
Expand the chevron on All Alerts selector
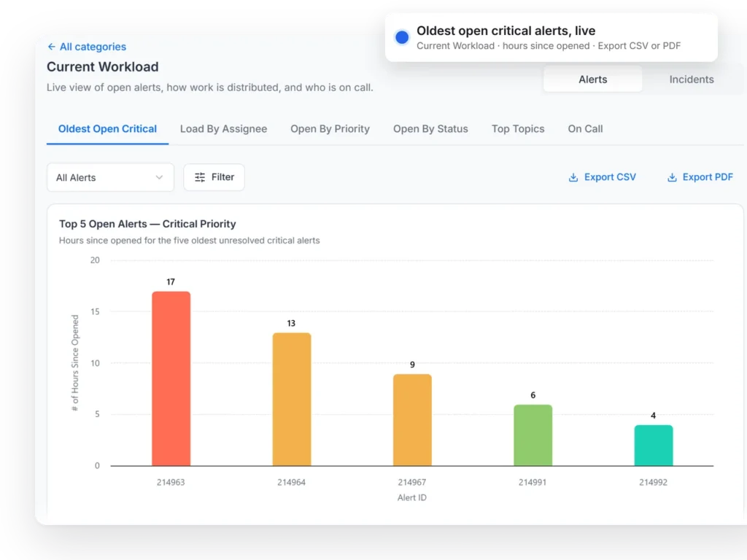pyautogui.click(x=159, y=177)
